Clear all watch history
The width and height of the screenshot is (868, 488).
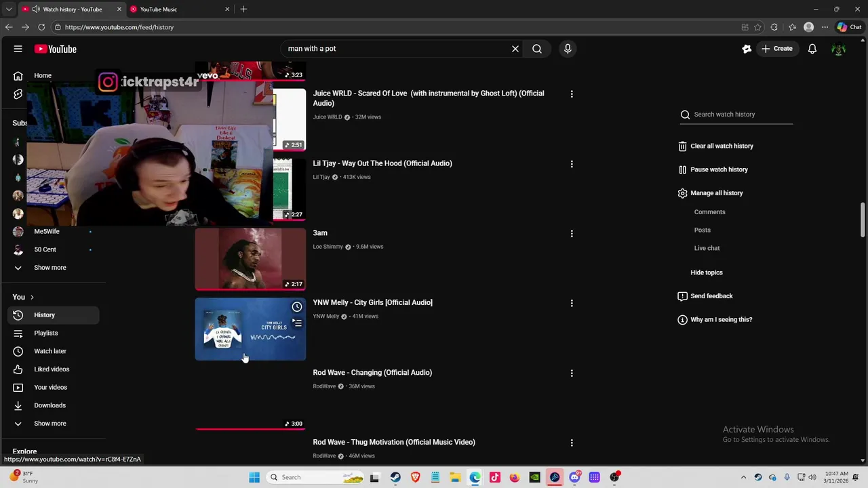(x=716, y=146)
